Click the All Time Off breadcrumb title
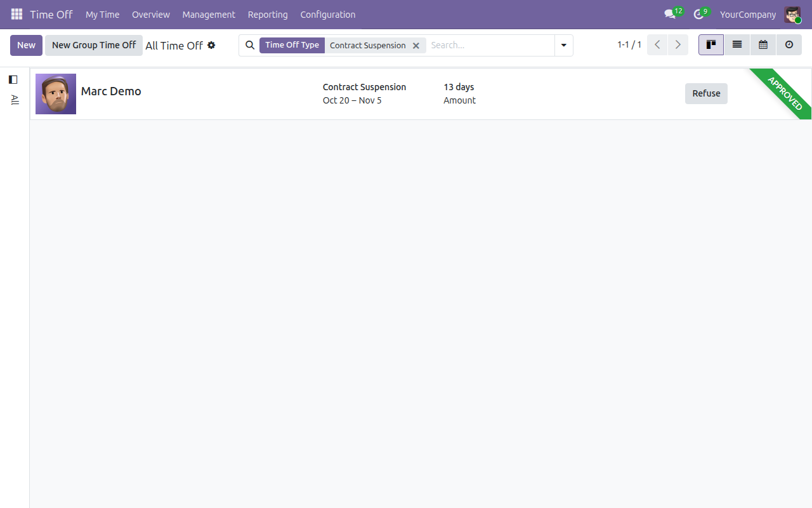The width and height of the screenshot is (812, 508). click(x=174, y=46)
